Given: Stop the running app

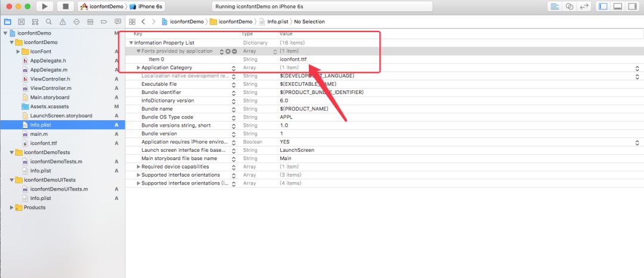Looking at the screenshot, I should [65, 7].
